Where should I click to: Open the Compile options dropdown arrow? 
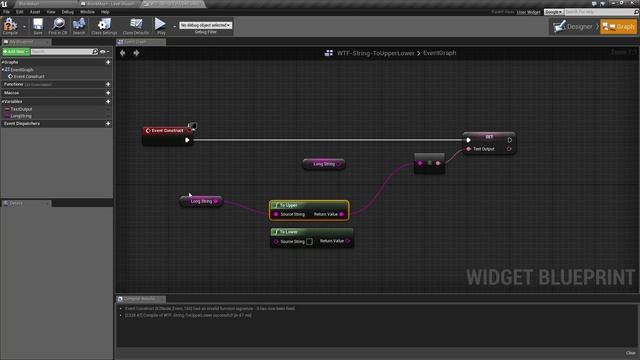click(x=24, y=27)
